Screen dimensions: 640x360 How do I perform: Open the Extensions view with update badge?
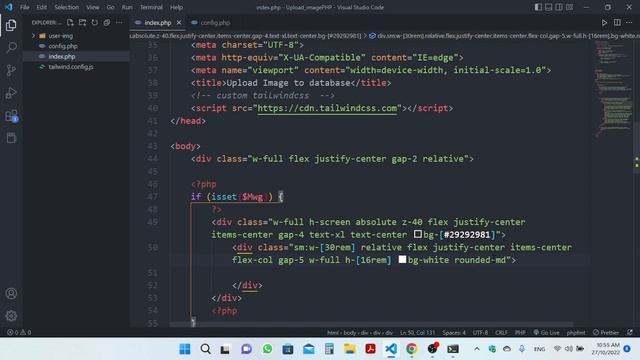pos(11,116)
